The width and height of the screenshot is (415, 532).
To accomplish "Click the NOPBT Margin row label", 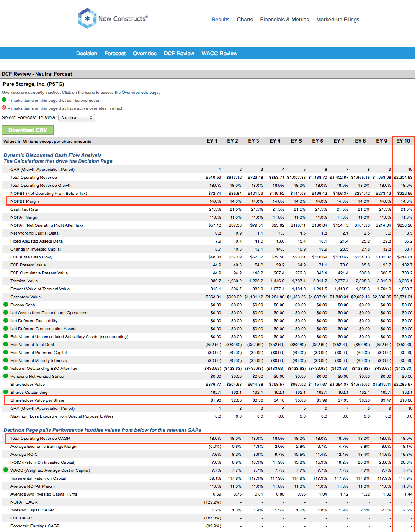I will (25, 201).
